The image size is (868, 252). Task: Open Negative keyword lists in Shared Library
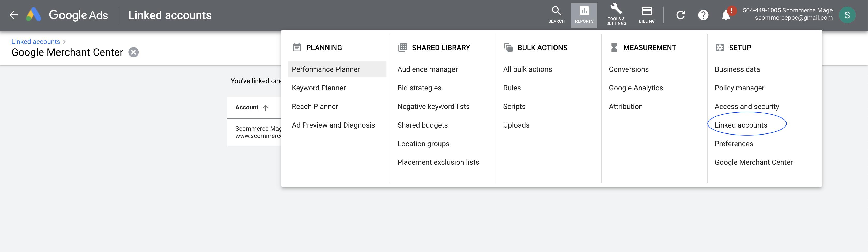click(x=433, y=106)
